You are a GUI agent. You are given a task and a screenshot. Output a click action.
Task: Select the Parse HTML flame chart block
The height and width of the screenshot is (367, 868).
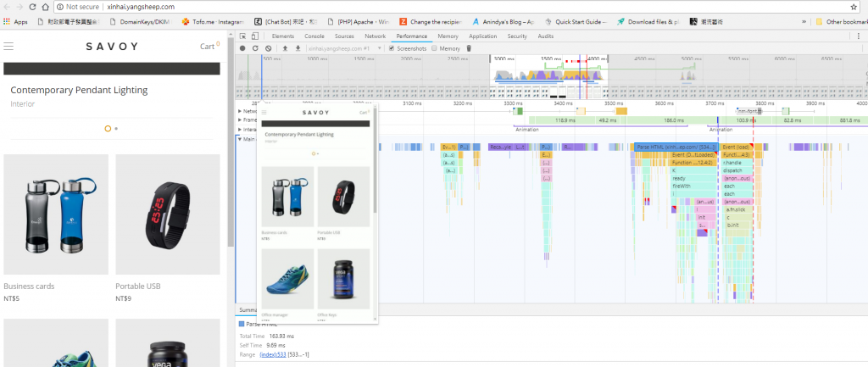pyautogui.click(x=676, y=147)
